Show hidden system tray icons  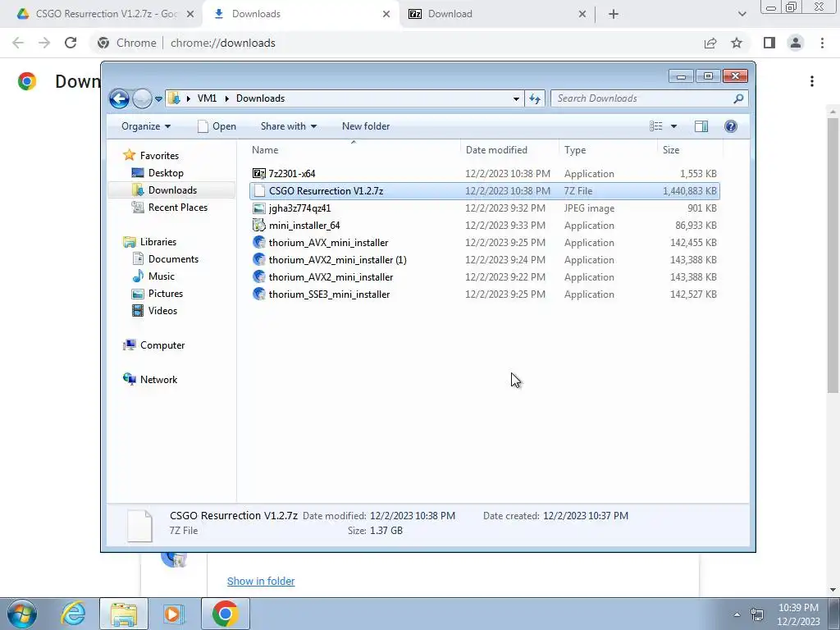click(737, 614)
